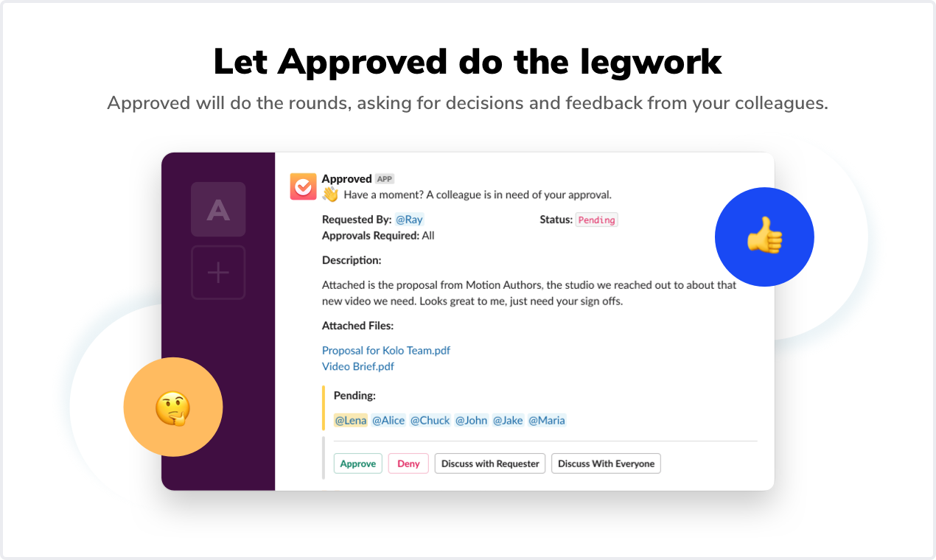Image resolution: width=936 pixels, height=560 pixels.
Task: Click the APP badge next to Approved
Action: tap(384, 178)
